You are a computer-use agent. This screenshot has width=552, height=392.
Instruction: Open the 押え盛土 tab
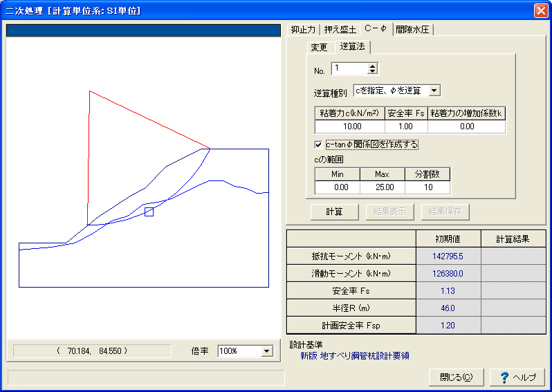click(x=340, y=30)
